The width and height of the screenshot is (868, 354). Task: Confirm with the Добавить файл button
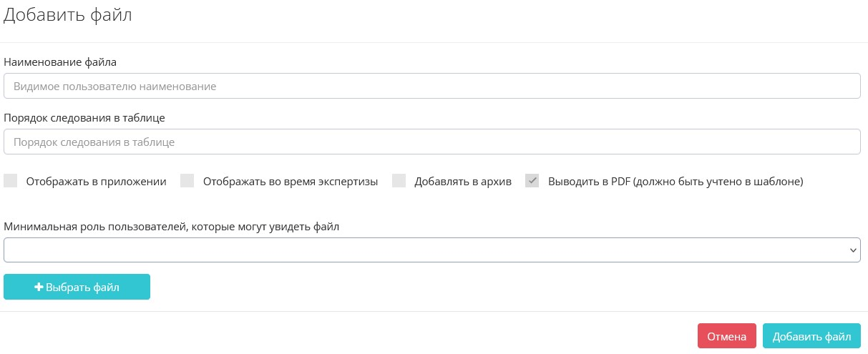(x=811, y=336)
